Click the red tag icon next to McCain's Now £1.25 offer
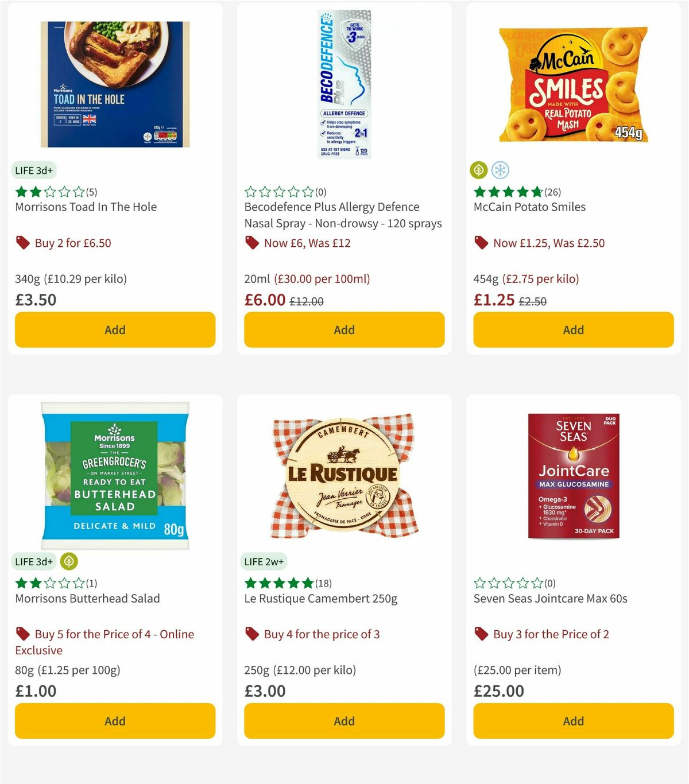The width and height of the screenshot is (689, 784). click(x=481, y=243)
